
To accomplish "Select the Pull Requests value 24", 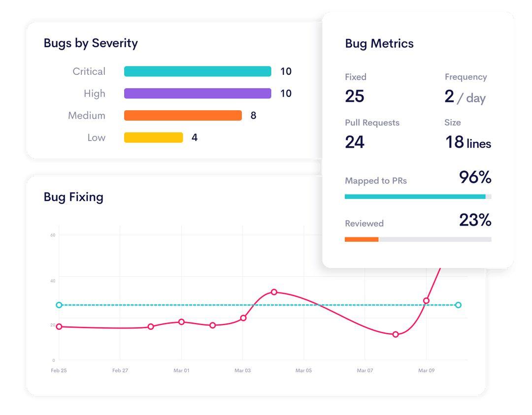I will click(x=354, y=142).
